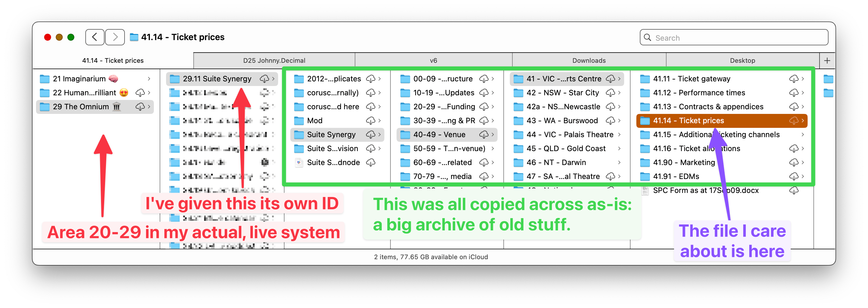Expand "44 - VIC - Palais Theatre" via chevron
868x308 pixels.
pos(620,134)
